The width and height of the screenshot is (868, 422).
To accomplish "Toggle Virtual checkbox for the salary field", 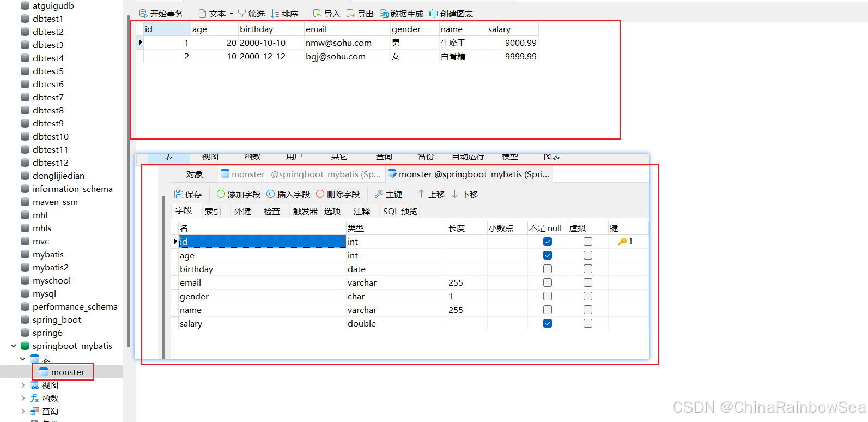I will pyautogui.click(x=588, y=323).
